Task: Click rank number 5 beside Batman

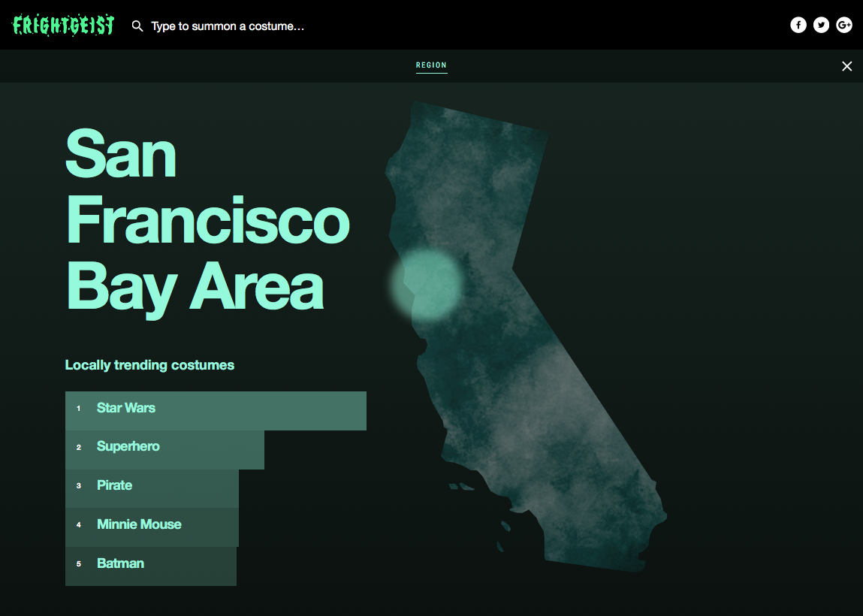Action: tap(78, 564)
